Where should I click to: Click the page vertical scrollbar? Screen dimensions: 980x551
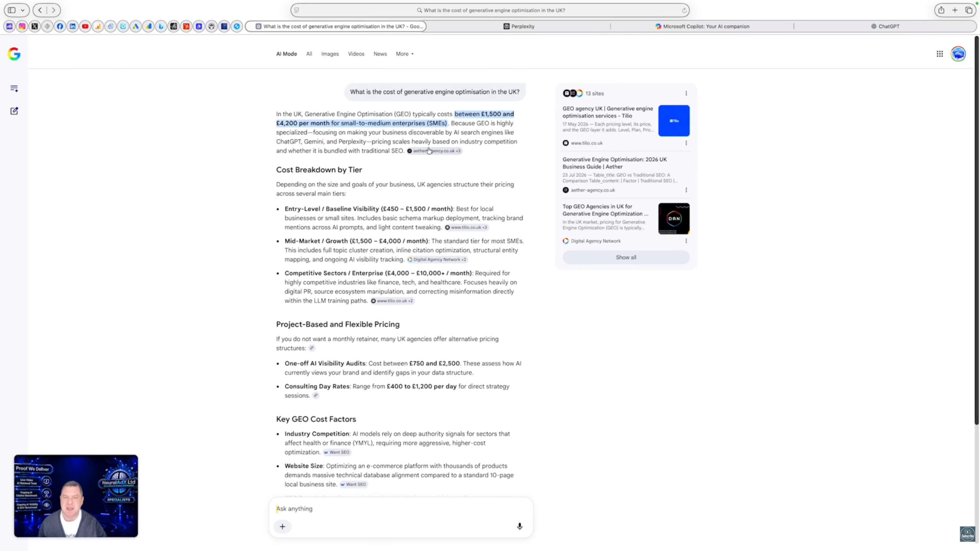click(x=977, y=230)
